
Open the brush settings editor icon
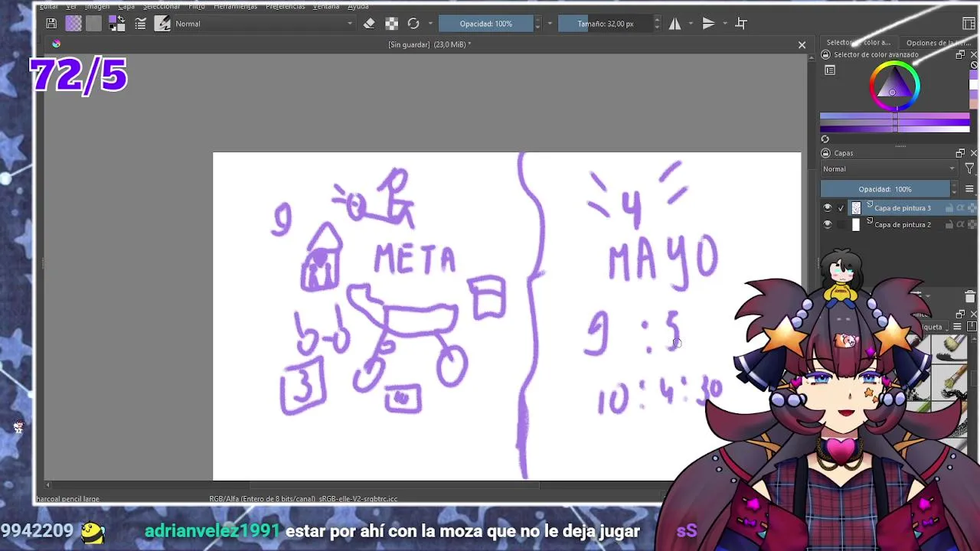[141, 24]
